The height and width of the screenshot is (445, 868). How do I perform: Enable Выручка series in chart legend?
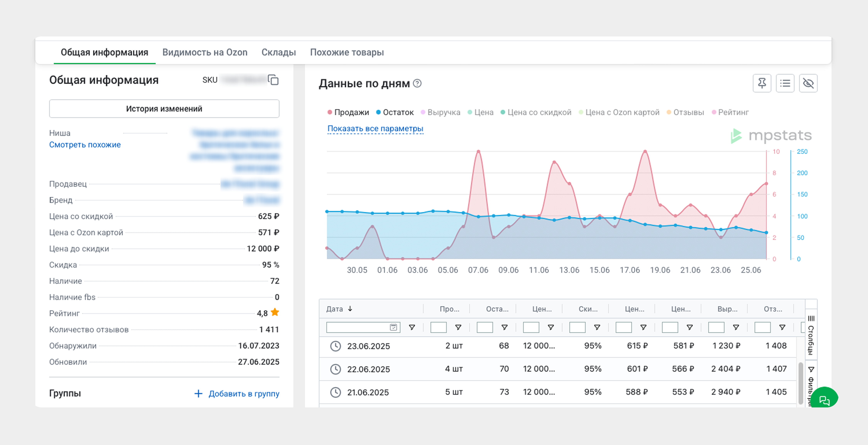click(440, 113)
